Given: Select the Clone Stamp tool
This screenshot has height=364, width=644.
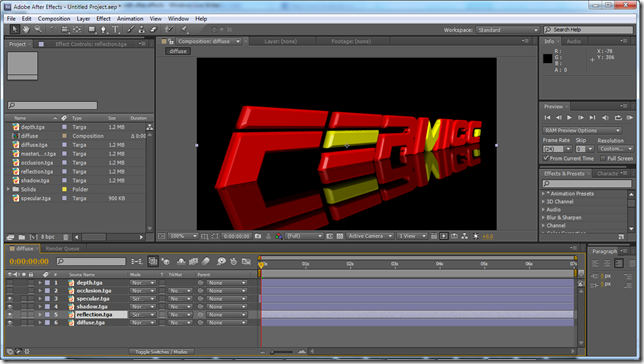Looking at the screenshot, I should [142, 30].
